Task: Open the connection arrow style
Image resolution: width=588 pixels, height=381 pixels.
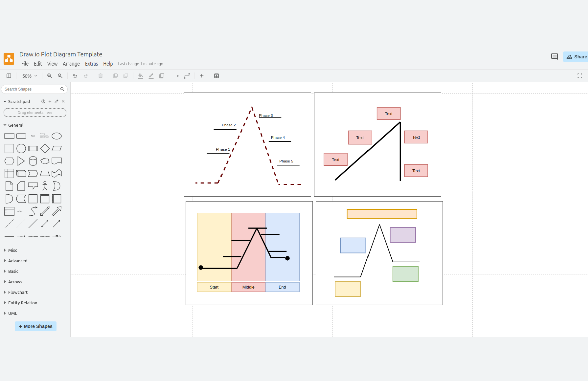Action: tap(176, 76)
